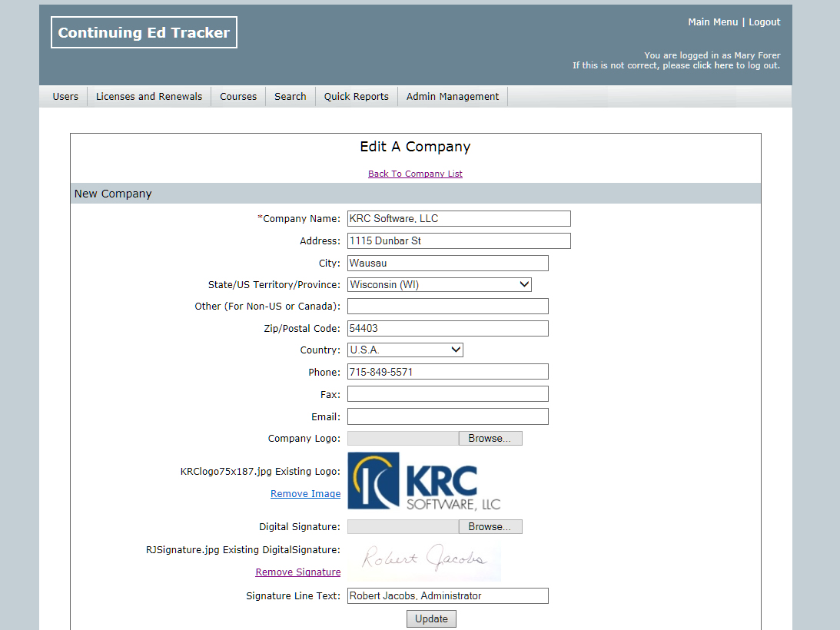Go to the Courses menu
The width and height of the screenshot is (840, 630).
point(238,96)
